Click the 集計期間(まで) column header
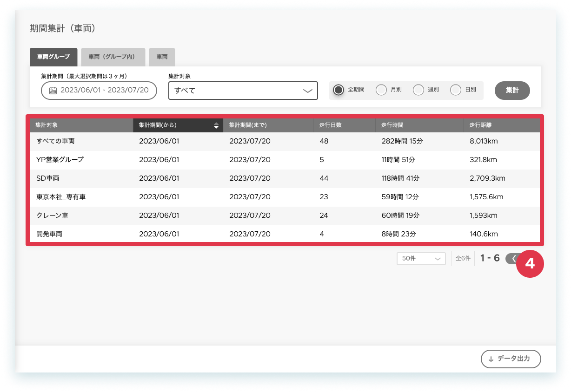This screenshot has width=571, height=392. click(268, 125)
